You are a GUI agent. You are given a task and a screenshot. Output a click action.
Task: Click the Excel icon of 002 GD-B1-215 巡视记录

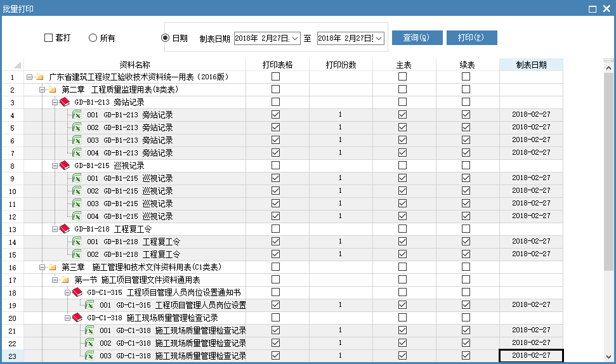point(77,191)
